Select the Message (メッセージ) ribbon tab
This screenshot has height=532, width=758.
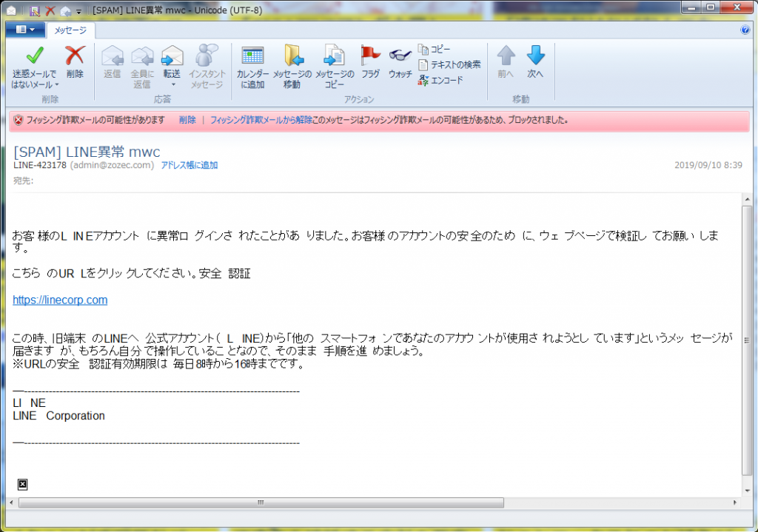point(70,30)
